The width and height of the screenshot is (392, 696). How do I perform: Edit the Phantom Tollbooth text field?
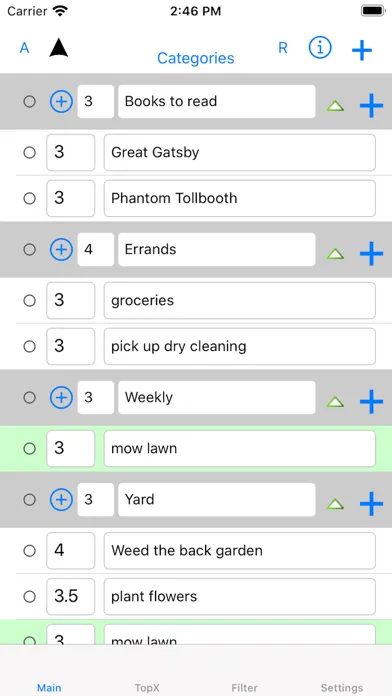[x=240, y=198]
